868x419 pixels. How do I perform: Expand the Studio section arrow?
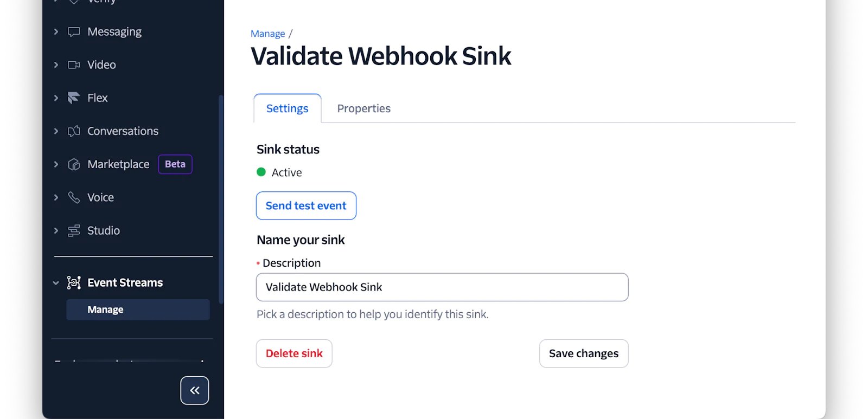click(56, 231)
